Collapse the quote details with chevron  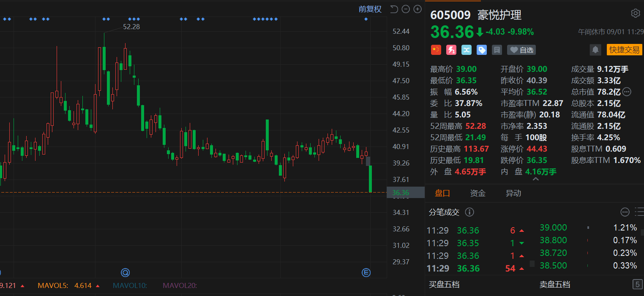pyautogui.click(x=535, y=179)
